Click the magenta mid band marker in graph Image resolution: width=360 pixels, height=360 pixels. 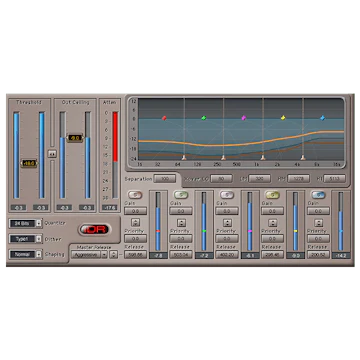click(244, 118)
